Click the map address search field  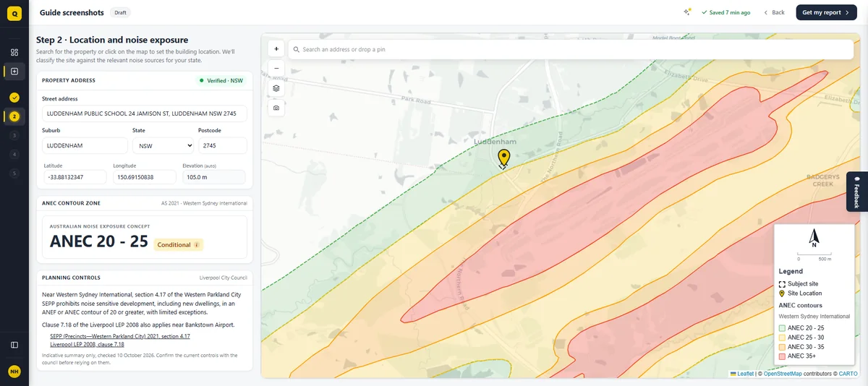pos(571,49)
